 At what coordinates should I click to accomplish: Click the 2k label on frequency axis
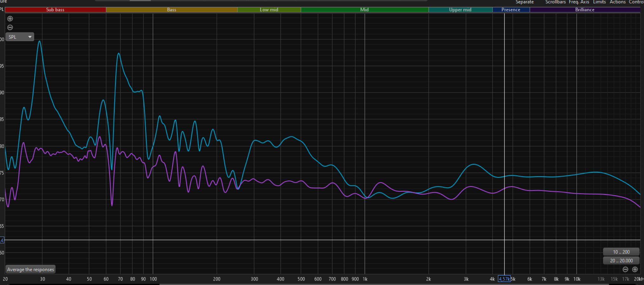pos(428,279)
